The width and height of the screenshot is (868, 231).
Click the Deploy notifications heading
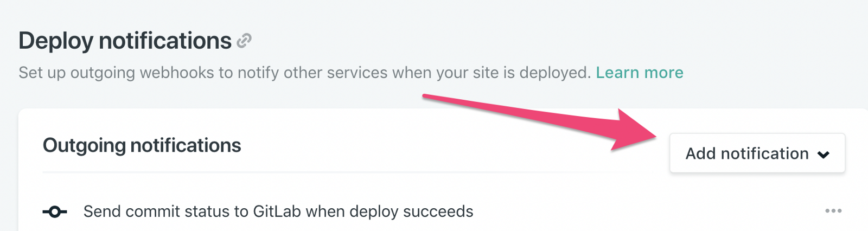point(125,41)
